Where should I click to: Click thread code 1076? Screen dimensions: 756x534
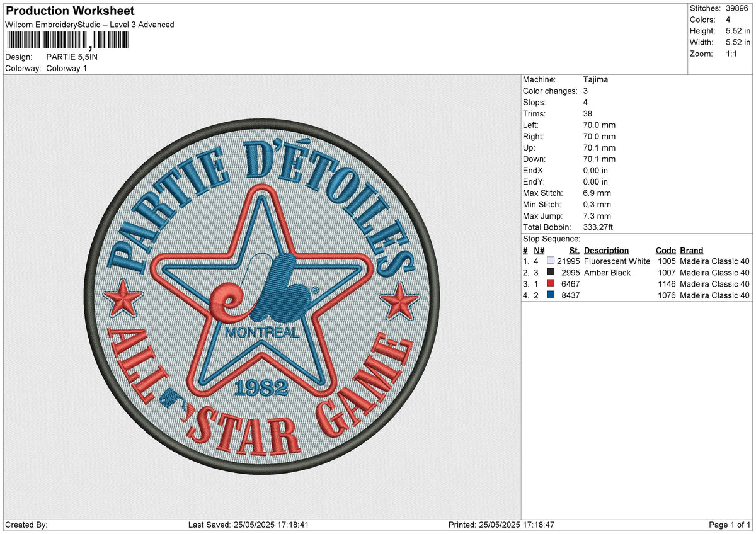click(x=667, y=295)
